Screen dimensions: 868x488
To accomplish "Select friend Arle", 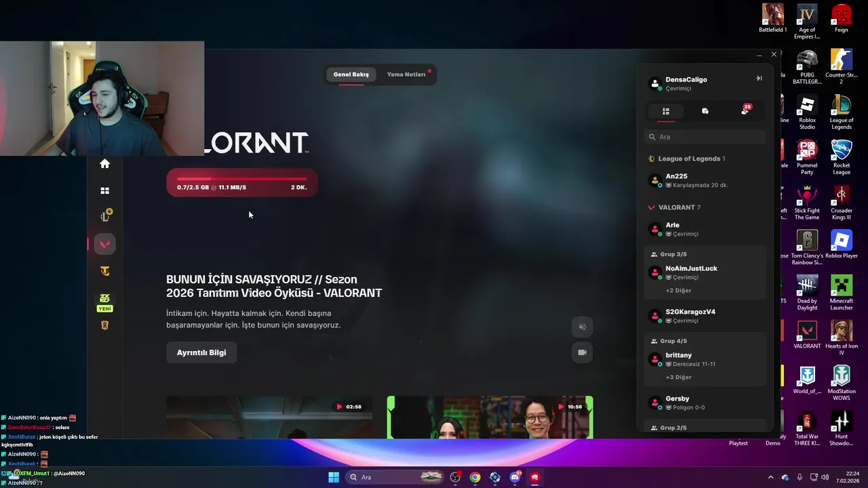I will point(705,229).
